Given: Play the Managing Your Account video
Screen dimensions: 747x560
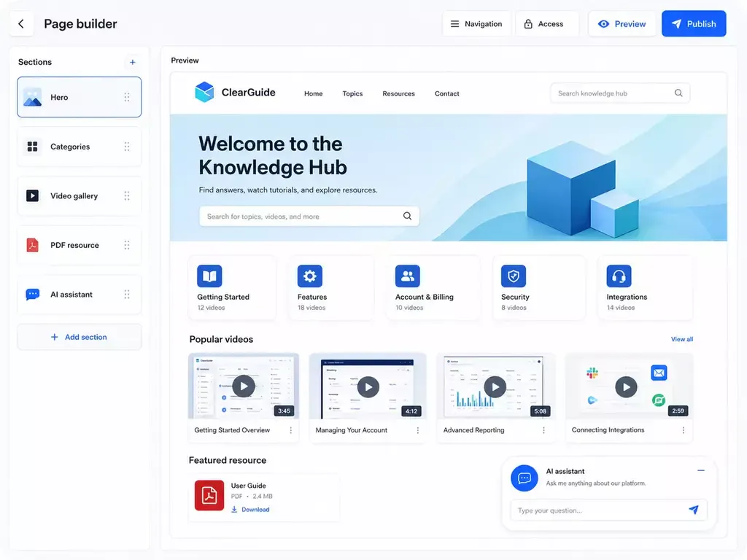Looking at the screenshot, I should click(368, 387).
